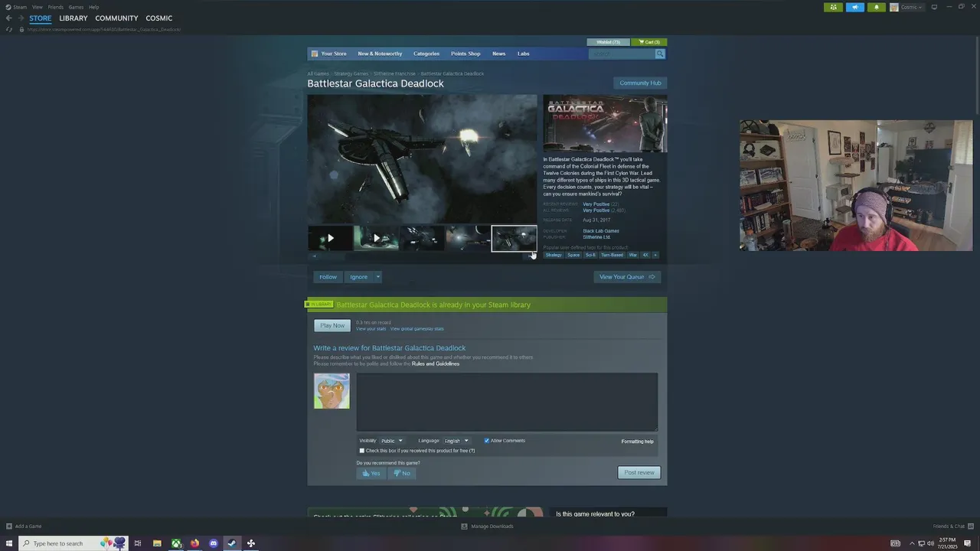Click the store search field
Viewport: 980px width, 551px height.
pos(622,54)
